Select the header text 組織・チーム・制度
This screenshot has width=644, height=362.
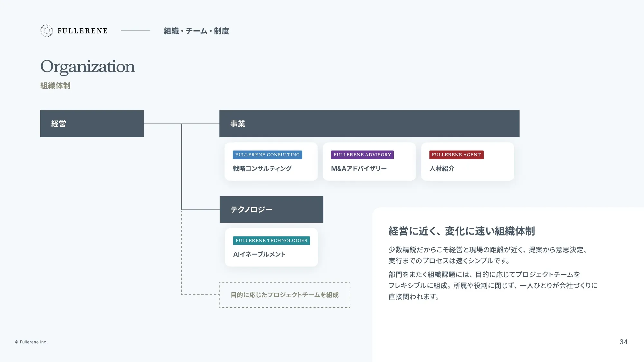(x=196, y=31)
